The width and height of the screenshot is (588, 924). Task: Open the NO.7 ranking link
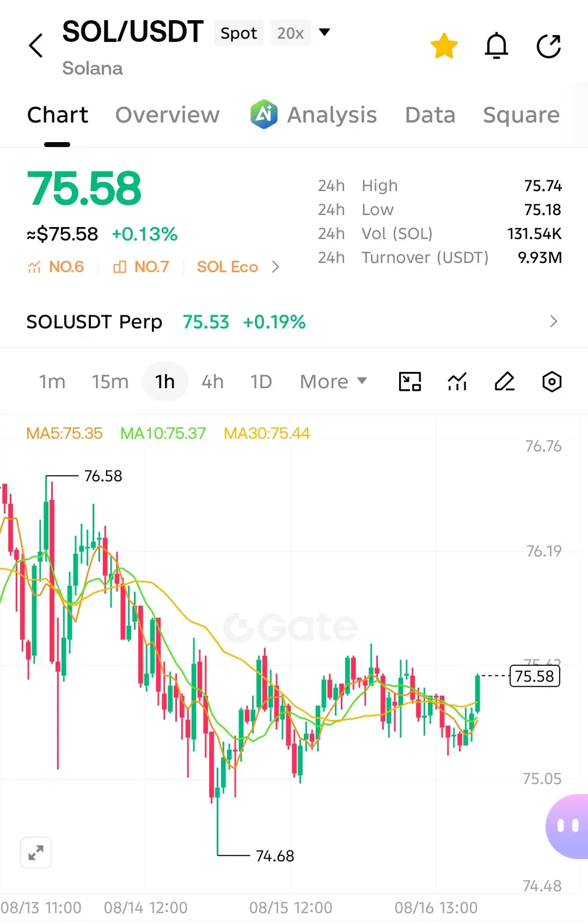pos(141,267)
